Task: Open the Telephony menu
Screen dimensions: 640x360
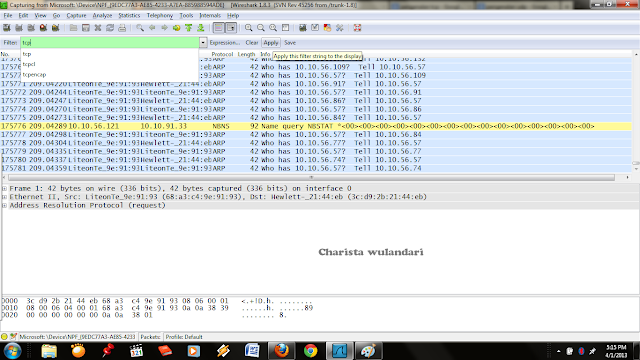Action: pos(160,16)
